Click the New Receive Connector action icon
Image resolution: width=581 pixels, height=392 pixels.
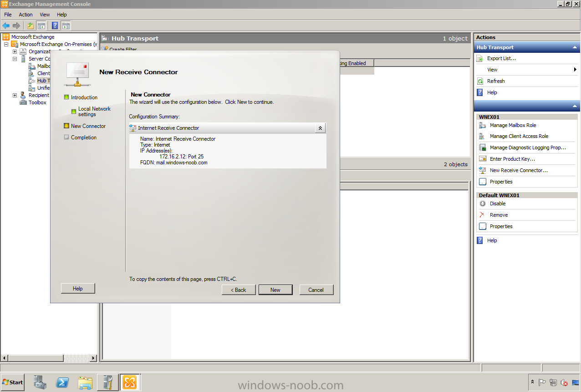pyautogui.click(x=483, y=170)
